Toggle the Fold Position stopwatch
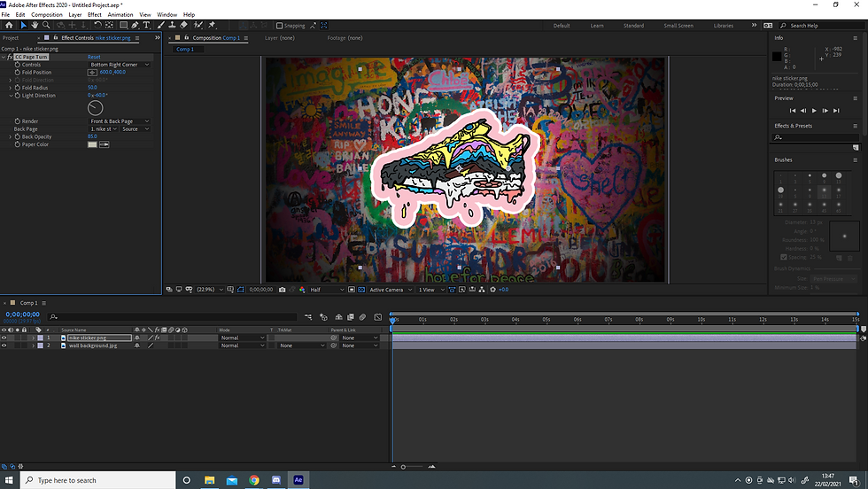Viewport: 868px width, 489px height. 17,73
